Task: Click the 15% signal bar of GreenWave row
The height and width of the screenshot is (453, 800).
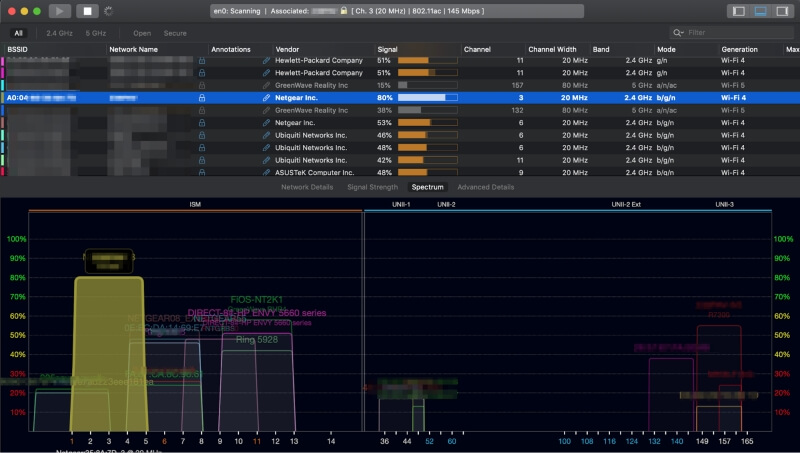Action: 428,85
